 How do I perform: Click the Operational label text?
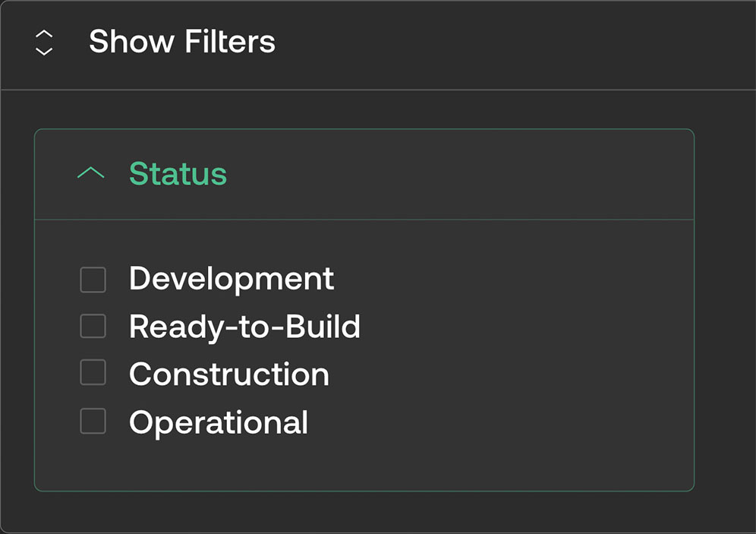click(219, 422)
